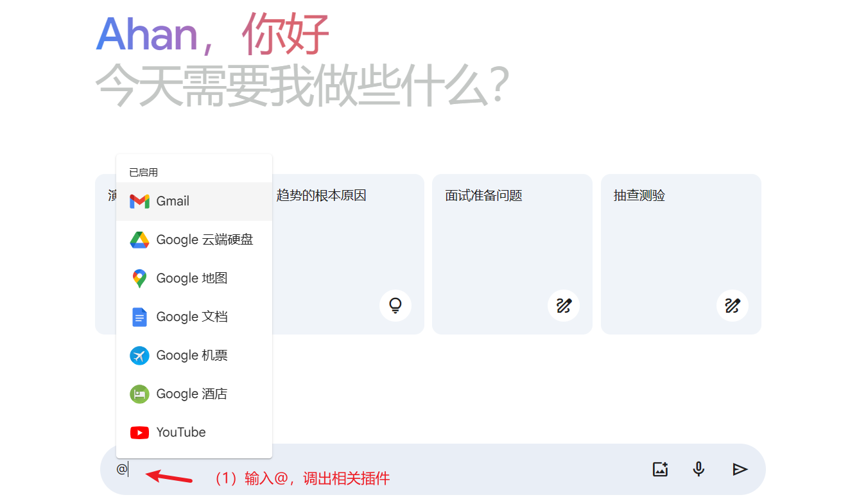Screen dimensions: 859x504
Task: Activate the microphone voice input
Action: [699, 469]
